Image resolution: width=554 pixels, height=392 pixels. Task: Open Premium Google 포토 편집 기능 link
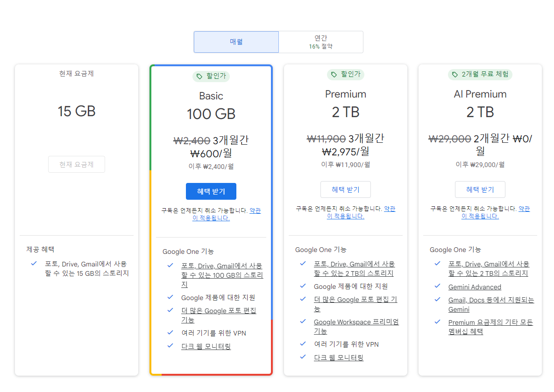(x=355, y=304)
